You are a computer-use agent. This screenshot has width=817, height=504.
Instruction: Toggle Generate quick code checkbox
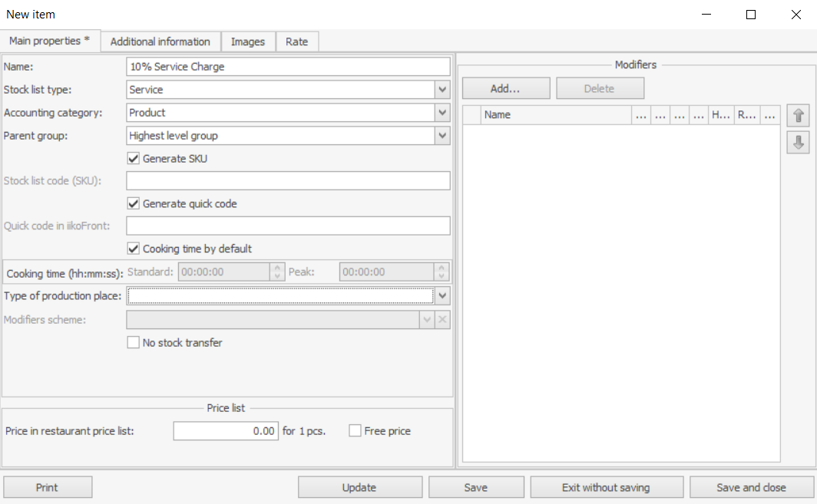click(x=134, y=204)
